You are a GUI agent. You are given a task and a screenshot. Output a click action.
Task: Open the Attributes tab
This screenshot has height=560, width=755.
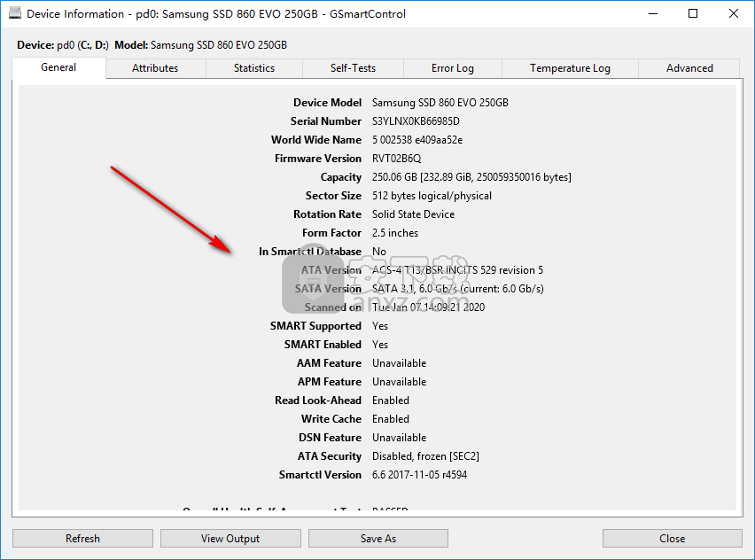(155, 68)
